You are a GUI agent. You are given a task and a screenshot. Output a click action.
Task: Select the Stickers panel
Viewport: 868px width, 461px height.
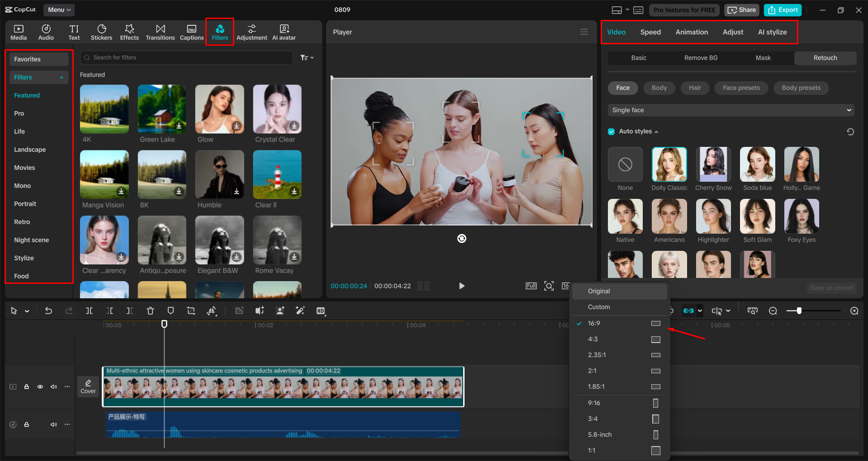point(101,32)
